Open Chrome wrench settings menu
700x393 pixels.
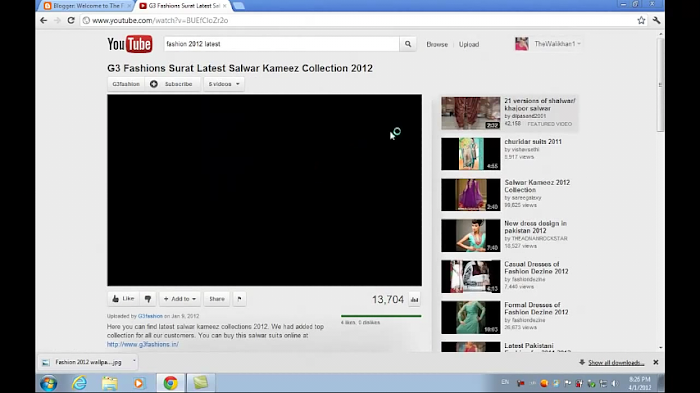pyautogui.click(x=656, y=20)
